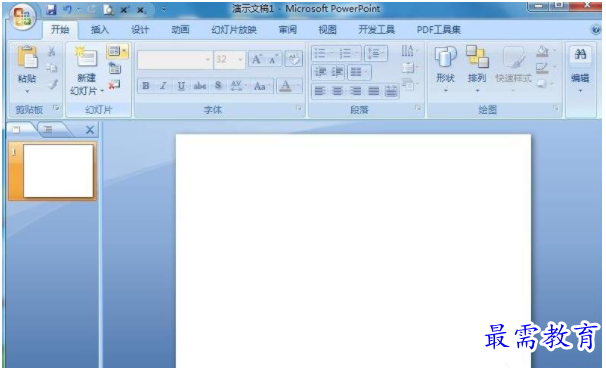Image resolution: width=606 pixels, height=368 pixels.
Task: Open the 开发工具 ribbon tab
Action: point(376,29)
